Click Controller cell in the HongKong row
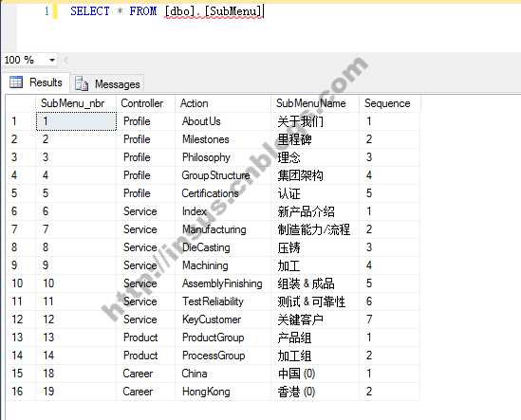 click(x=146, y=392)
